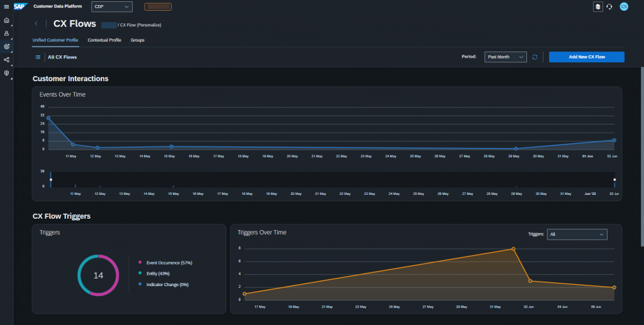This screenshot has width=644, height=325.
Task: Open the Customers person sidebar icon
Action: (6, 33)
